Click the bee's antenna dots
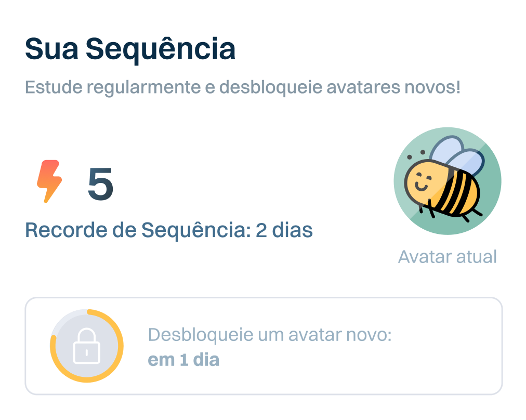The width and height of the screenshot is (526, 420). 415,154
